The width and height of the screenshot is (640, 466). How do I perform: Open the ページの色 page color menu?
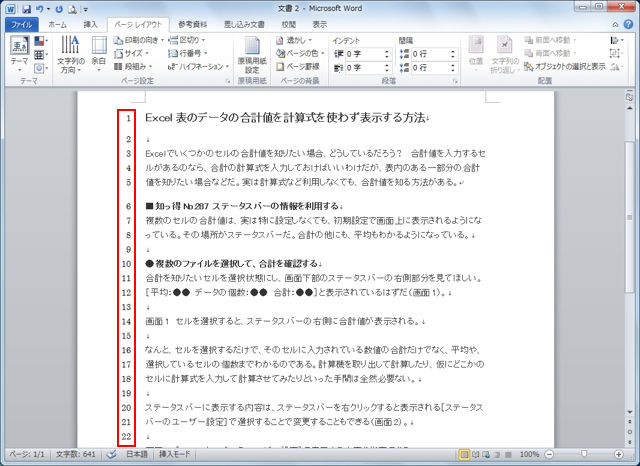pyautogui.click(x=300, y=53)
